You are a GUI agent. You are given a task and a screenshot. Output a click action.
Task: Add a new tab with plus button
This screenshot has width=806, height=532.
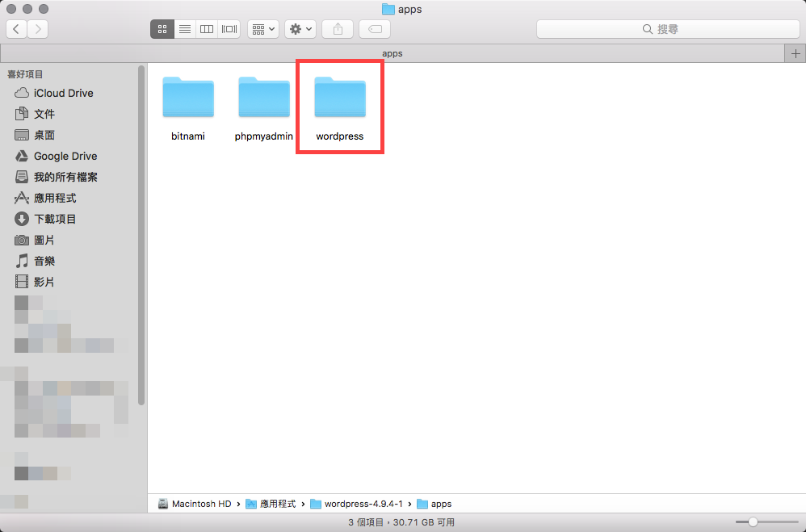[796, 53]
